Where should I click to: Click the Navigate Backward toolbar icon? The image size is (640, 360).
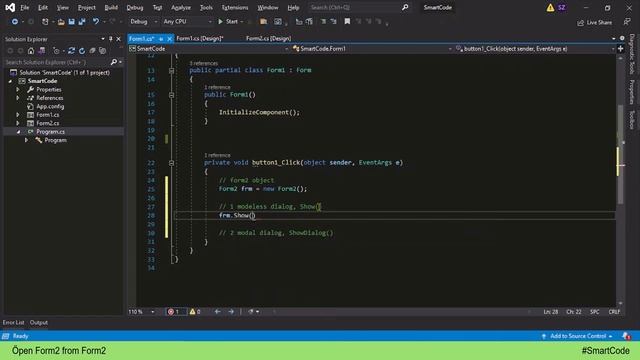pos(15,22)
